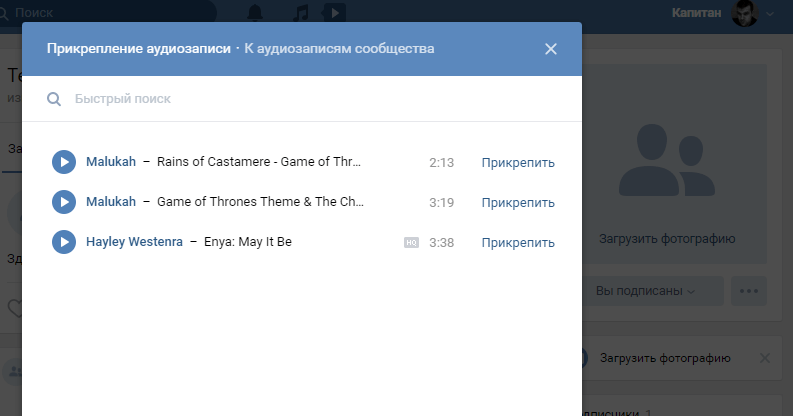This screenshot has height=416, width=793.
Task: Click the search magnifier icon in dialog
Action: pyautogui.click(x=54, y=99)
